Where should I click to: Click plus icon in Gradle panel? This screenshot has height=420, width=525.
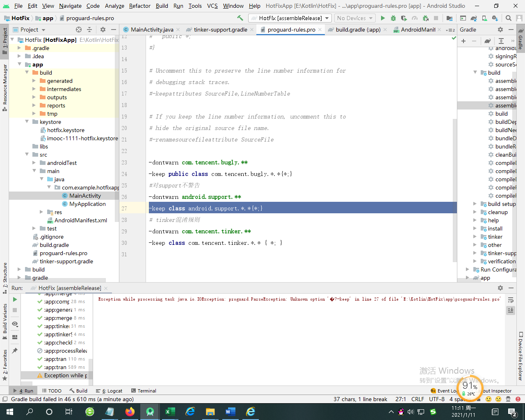pos(463,41)
